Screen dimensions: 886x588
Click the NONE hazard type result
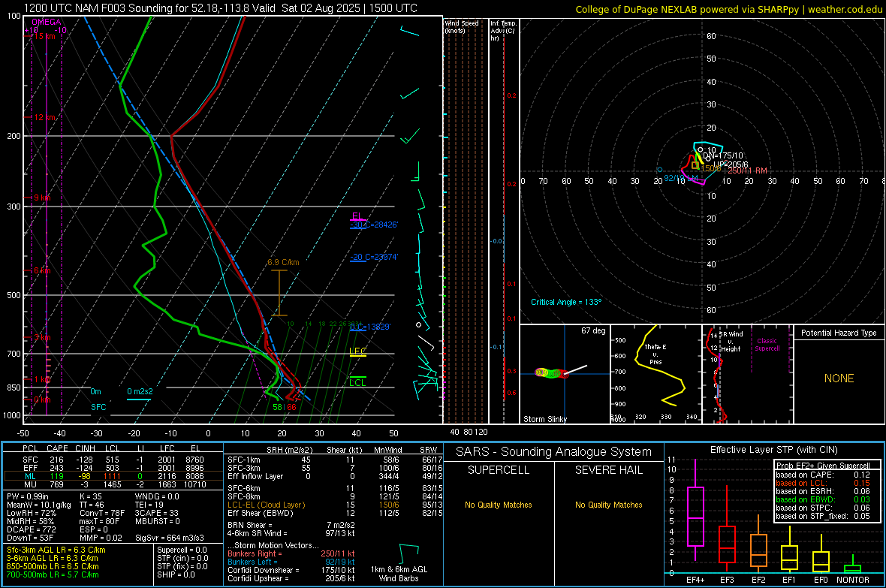839,378
